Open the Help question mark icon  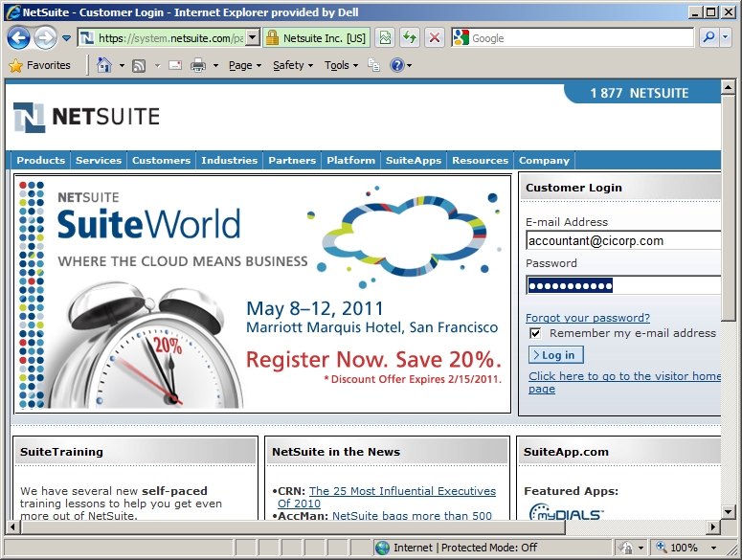(x=397, y=65)
